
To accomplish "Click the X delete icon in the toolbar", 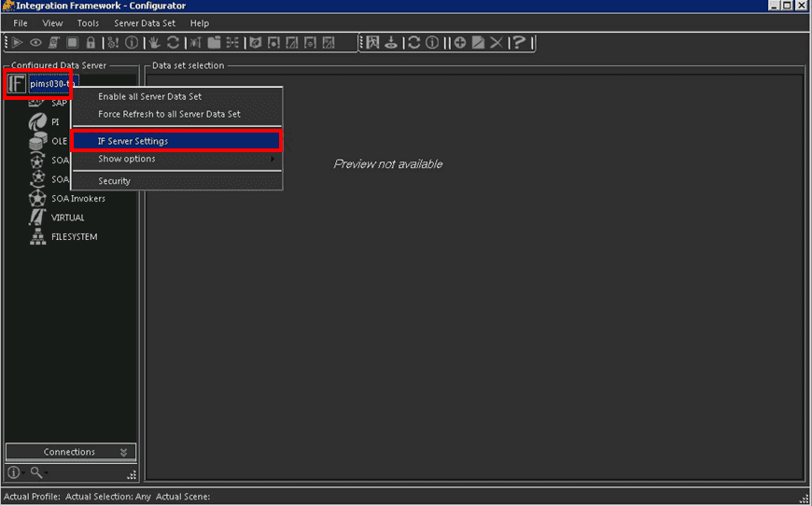I will [x=497, y=42].
